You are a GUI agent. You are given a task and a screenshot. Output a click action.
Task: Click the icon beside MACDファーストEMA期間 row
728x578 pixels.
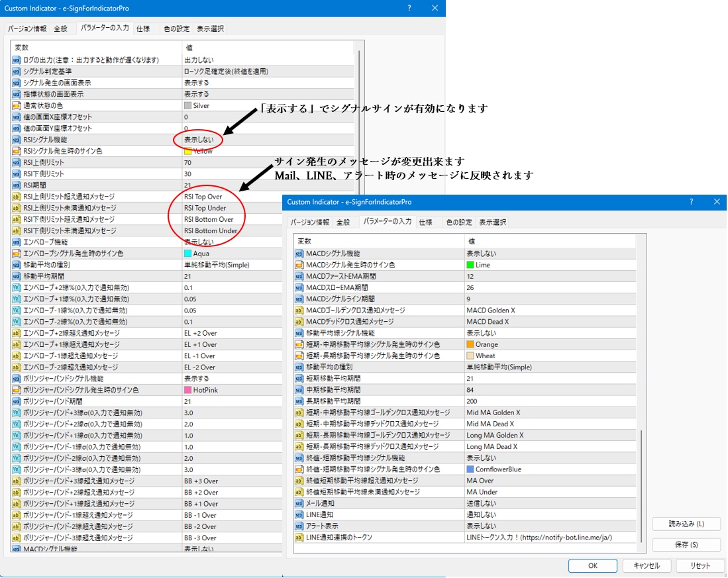pos(299,276)
